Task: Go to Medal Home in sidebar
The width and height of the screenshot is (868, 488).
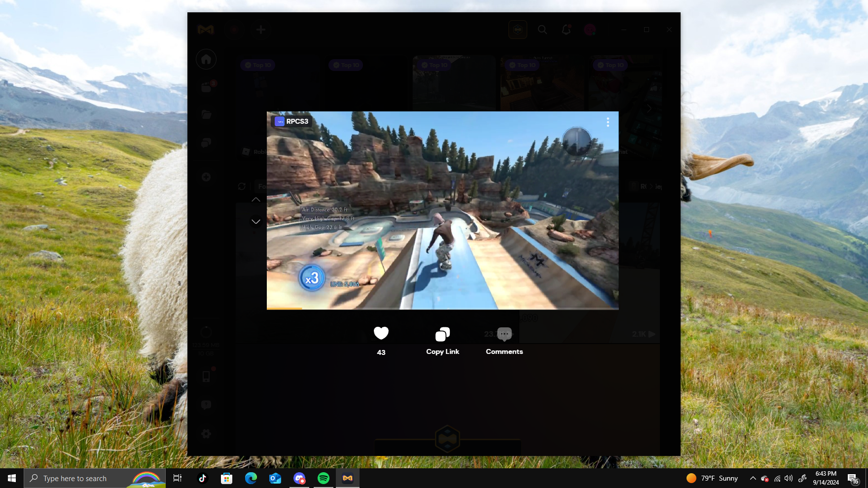Action: [206, 60]
